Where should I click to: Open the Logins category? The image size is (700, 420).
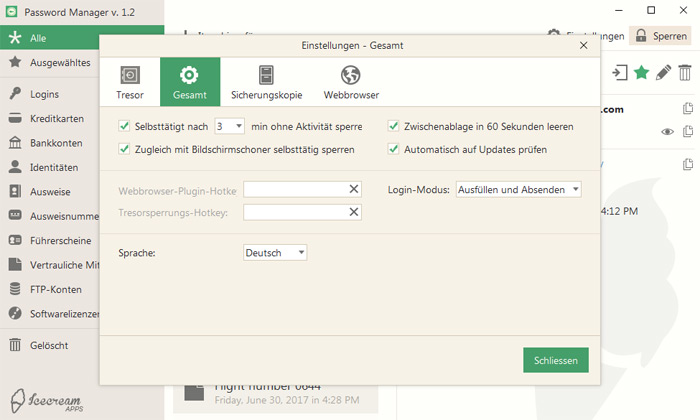coord(50,94)
